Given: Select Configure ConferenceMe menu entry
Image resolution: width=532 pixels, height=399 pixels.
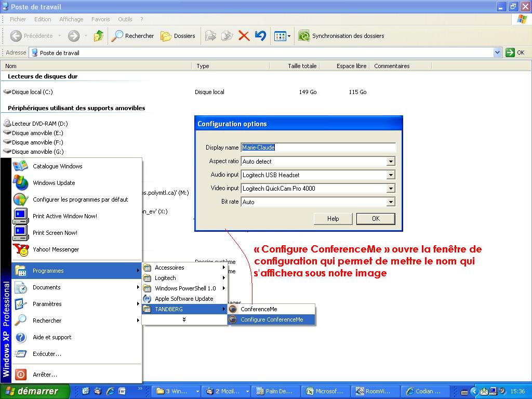Looking at the screenshot, I should click(271, 320).
